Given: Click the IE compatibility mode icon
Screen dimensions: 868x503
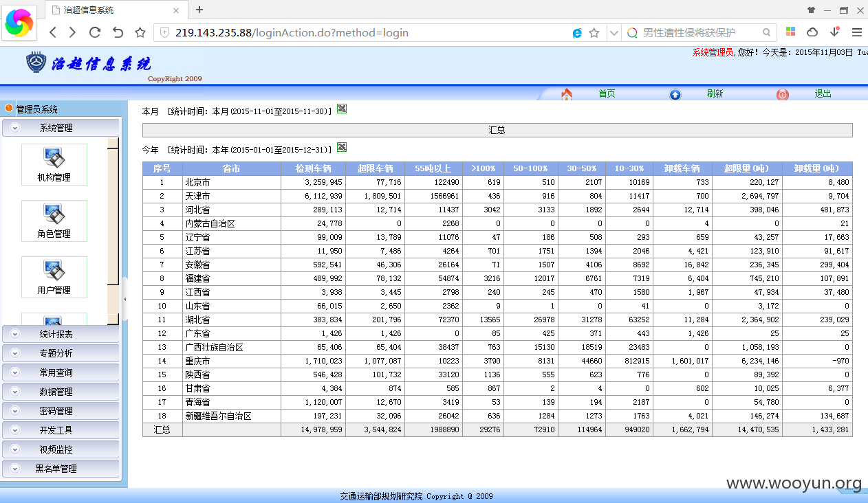Looking at the screenshot, I should (x=578, y=32).
